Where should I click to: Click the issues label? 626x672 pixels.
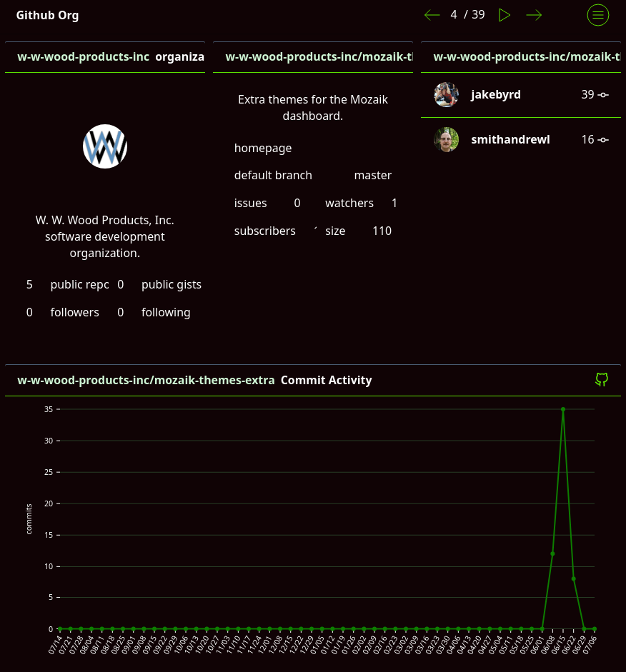[x=250, y=203]
